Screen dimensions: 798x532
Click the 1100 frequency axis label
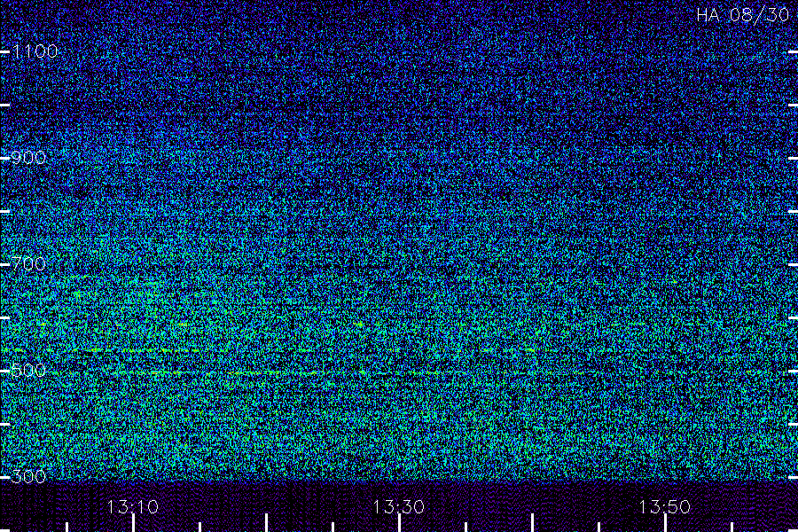35,51
